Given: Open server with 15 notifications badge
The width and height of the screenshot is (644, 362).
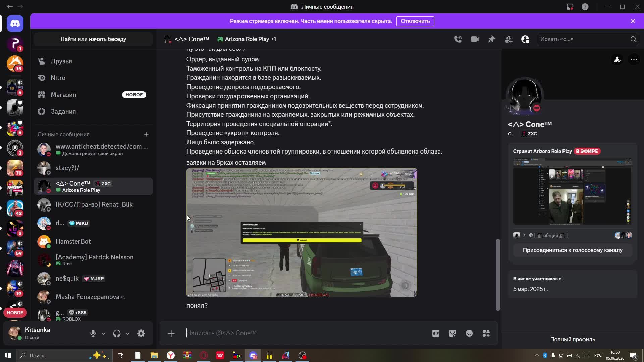Looking at the screenshot, I should point(15,64).
